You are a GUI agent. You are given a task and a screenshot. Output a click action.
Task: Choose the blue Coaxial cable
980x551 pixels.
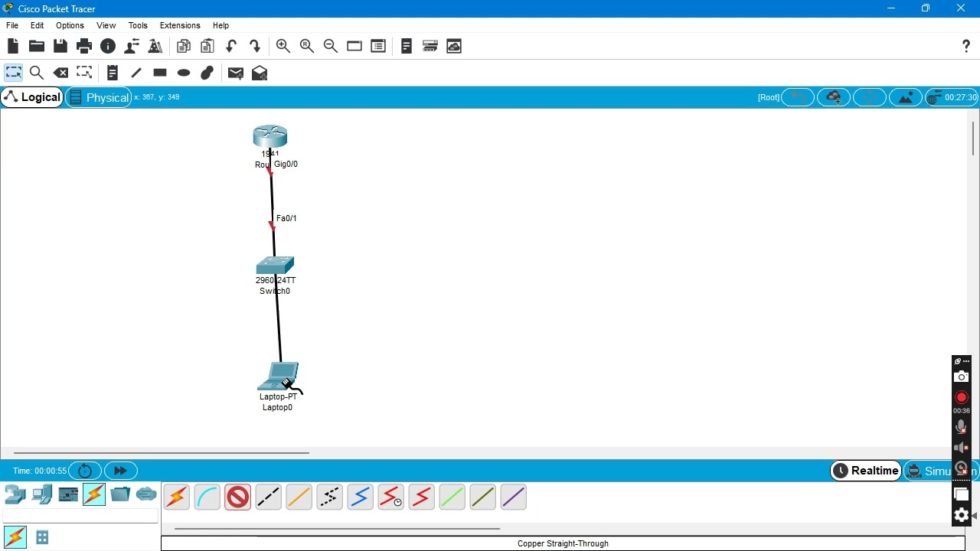360,497
